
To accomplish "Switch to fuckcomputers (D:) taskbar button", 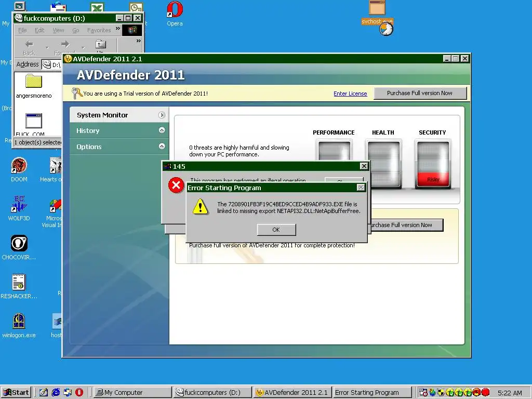I will click(212, 393).
